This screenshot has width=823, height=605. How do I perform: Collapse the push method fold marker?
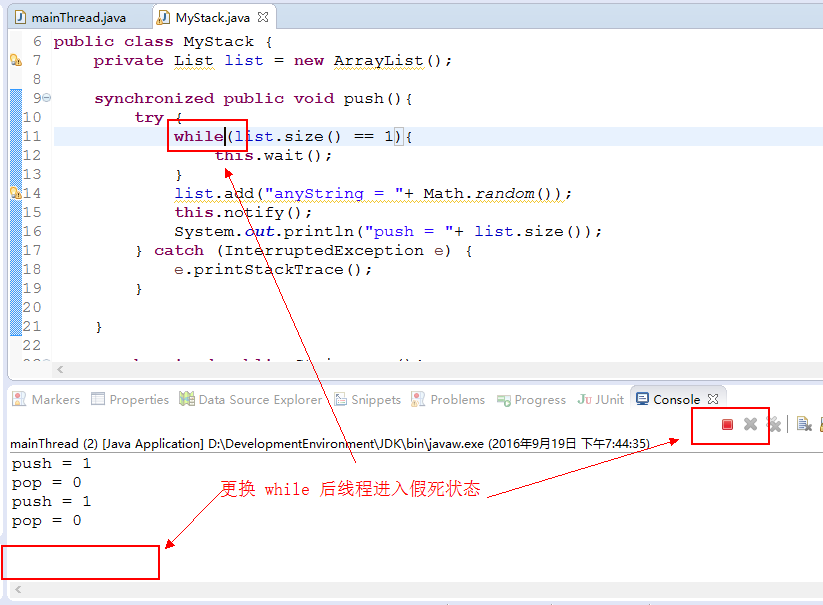(46, 98)
